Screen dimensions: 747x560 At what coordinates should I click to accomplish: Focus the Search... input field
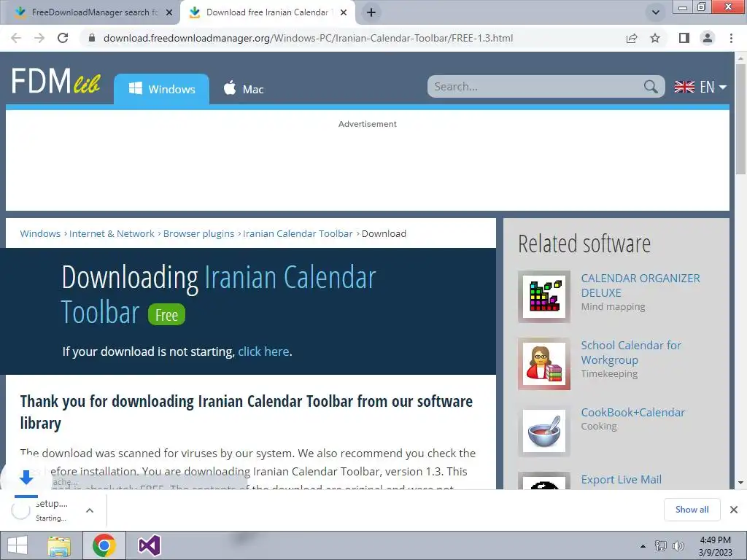(x=536, y=87)
